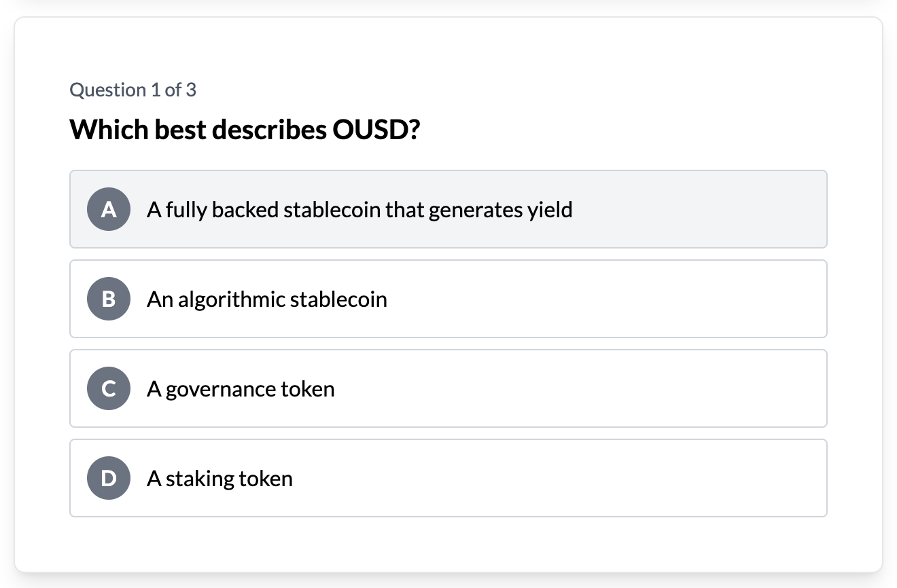Choose the "An algorithmic stablecoin" answer text
The image size is (897, 588).
coord(266,299)
